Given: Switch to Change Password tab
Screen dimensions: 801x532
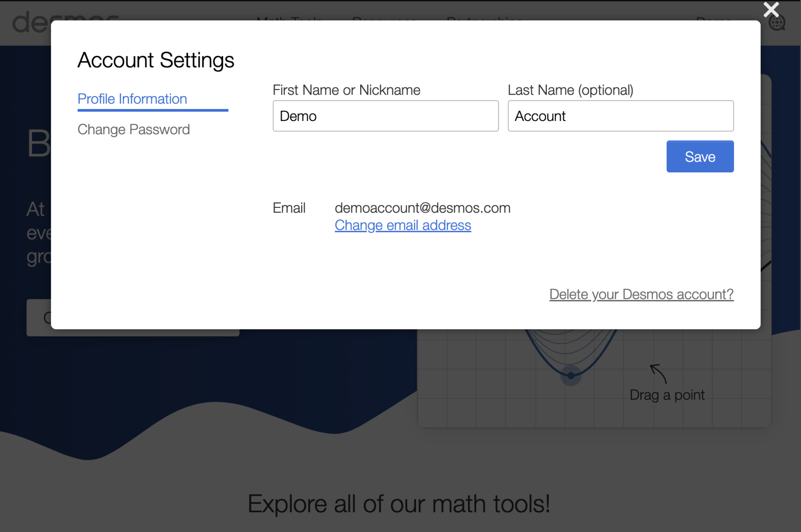Looking at the screenshot, I should pos(133,129).
